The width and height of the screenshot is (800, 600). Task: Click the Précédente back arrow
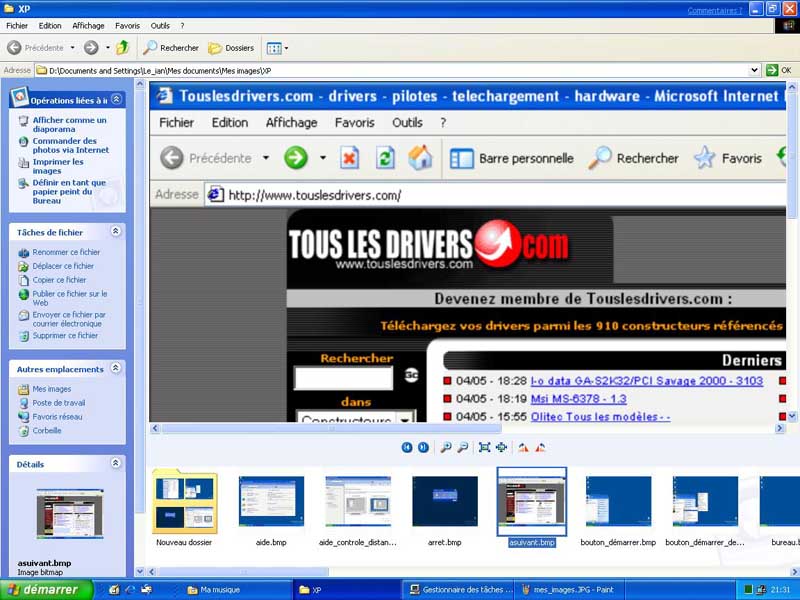36,48
